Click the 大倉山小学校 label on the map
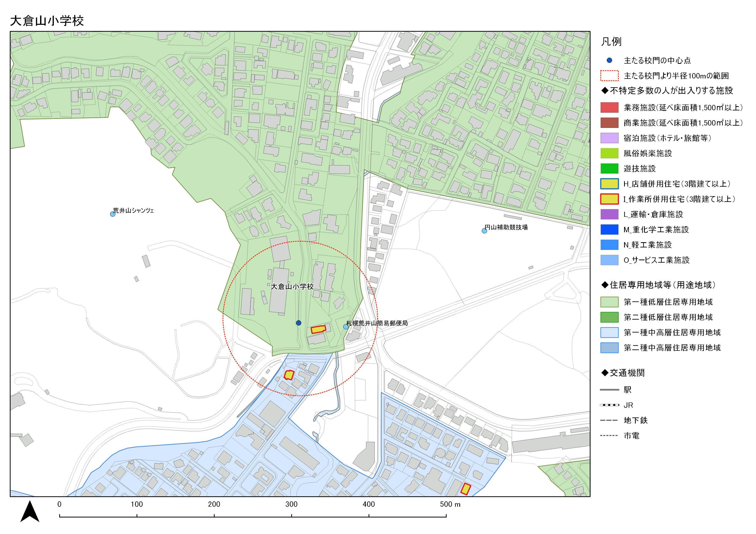The width and height of the screenshot is (756, 534). pos(292,287)
